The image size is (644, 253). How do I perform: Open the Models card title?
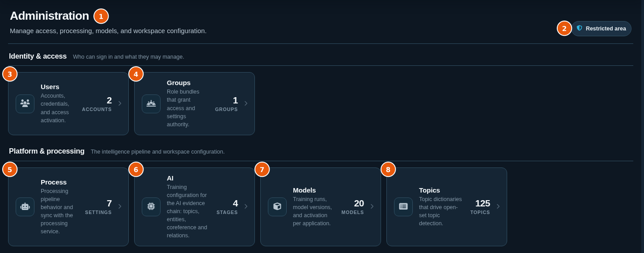click(305, 190)
